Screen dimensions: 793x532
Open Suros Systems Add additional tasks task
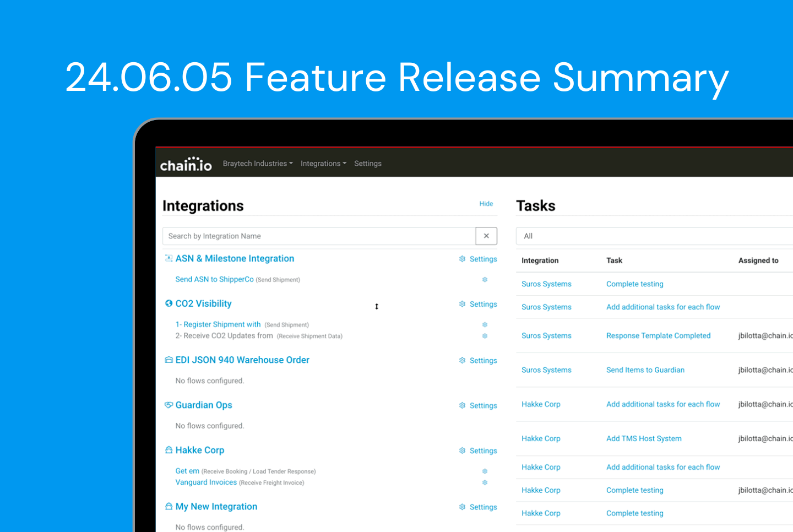coord(663,307)
